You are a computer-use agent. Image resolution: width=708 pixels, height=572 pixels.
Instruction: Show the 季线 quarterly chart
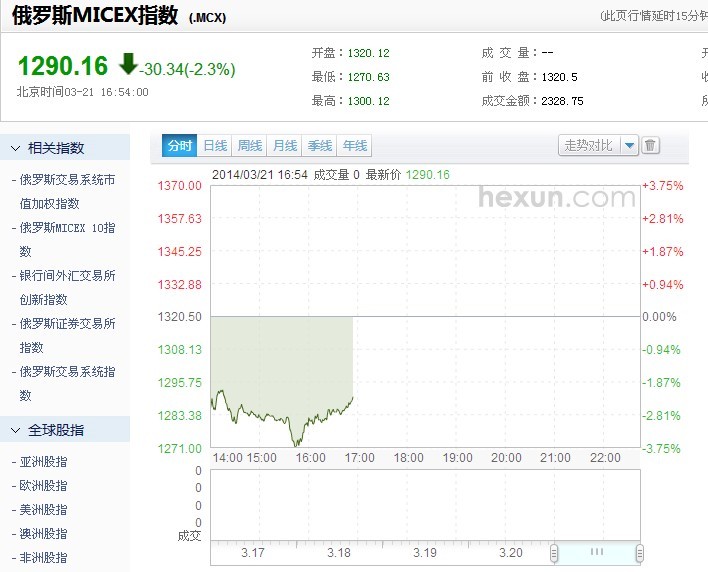click(x=320, y=146)
